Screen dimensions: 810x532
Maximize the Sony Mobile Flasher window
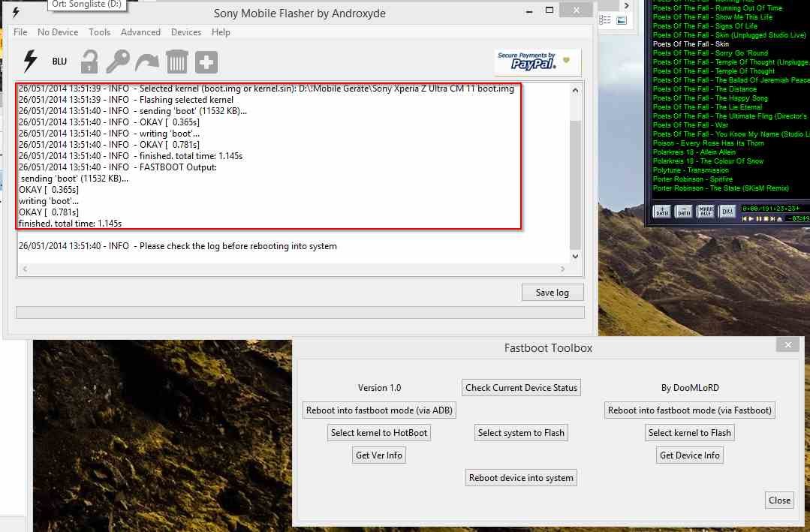click(550, 11)
